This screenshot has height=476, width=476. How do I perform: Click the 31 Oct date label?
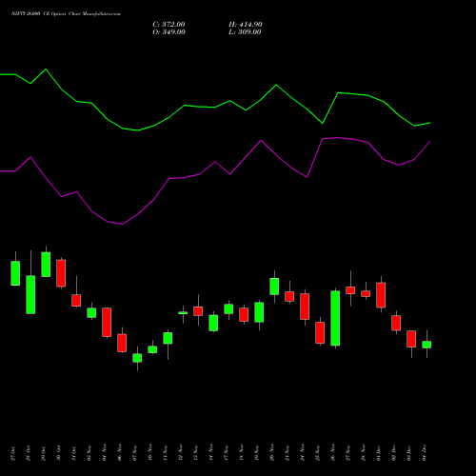[x=74, y=453]
